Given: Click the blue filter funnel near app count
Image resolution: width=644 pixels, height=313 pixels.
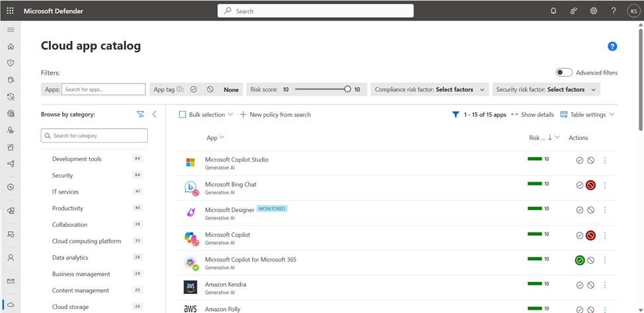Looking at the screenshot, I should point(455,115).
